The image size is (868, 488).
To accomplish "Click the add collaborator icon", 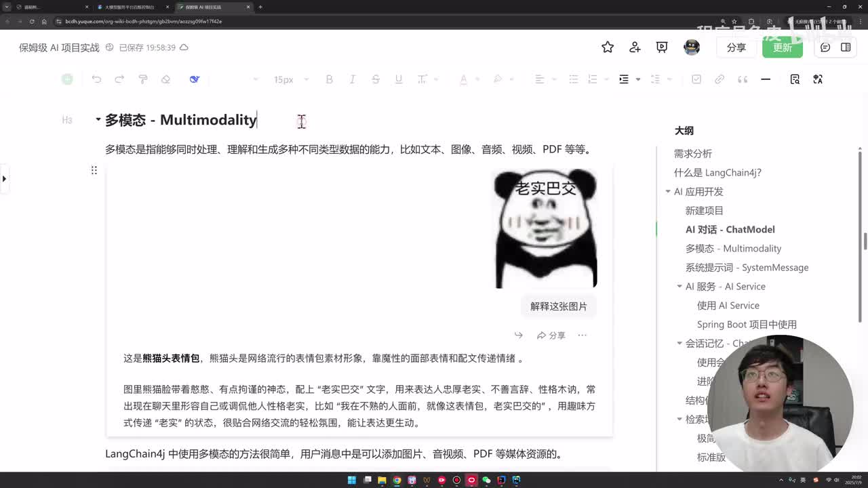I will click(635, 47).
